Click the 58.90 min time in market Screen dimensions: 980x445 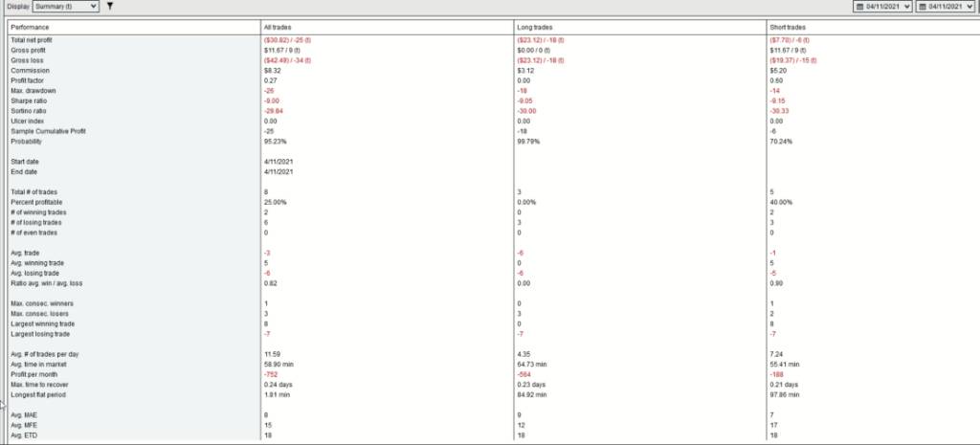tap(278, 364)
